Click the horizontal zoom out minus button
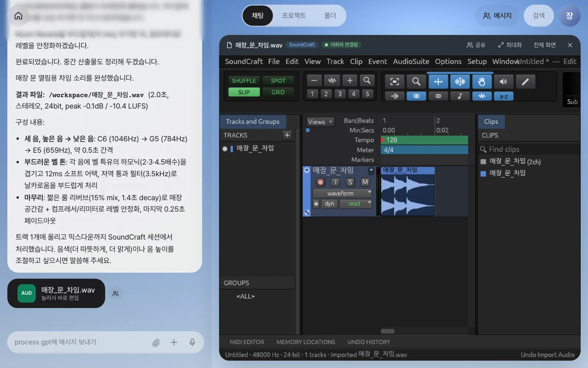The image size is (588, 368). [314, 80]
